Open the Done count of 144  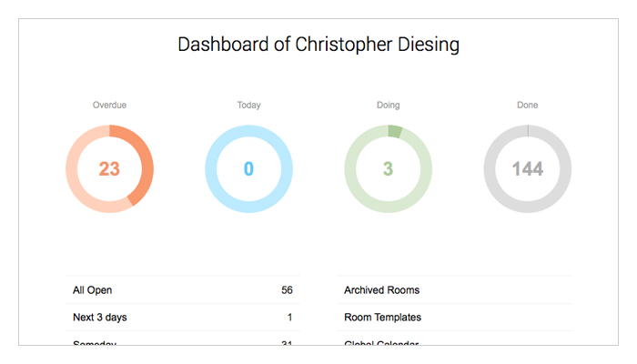click(527, 169)
